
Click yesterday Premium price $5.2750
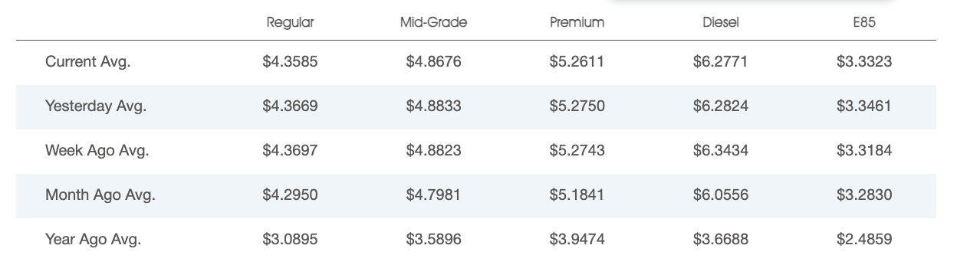click(577, 106)
